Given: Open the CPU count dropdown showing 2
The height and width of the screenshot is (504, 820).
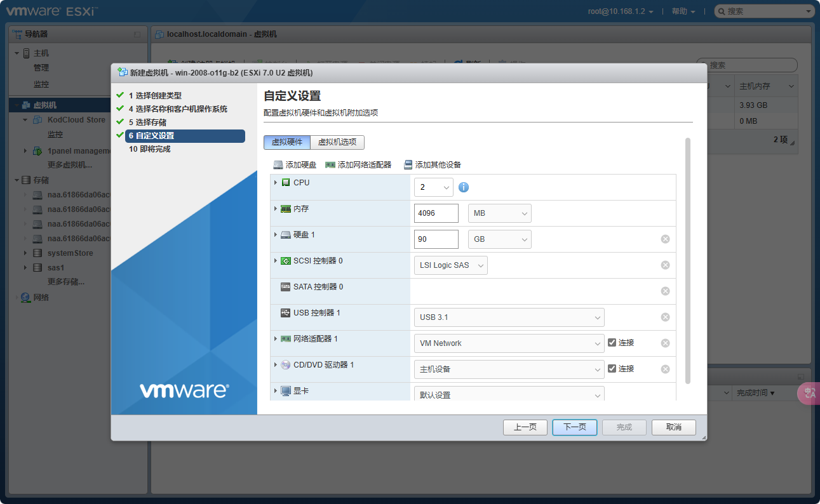Looking at the screenshot, I should 434,187.
